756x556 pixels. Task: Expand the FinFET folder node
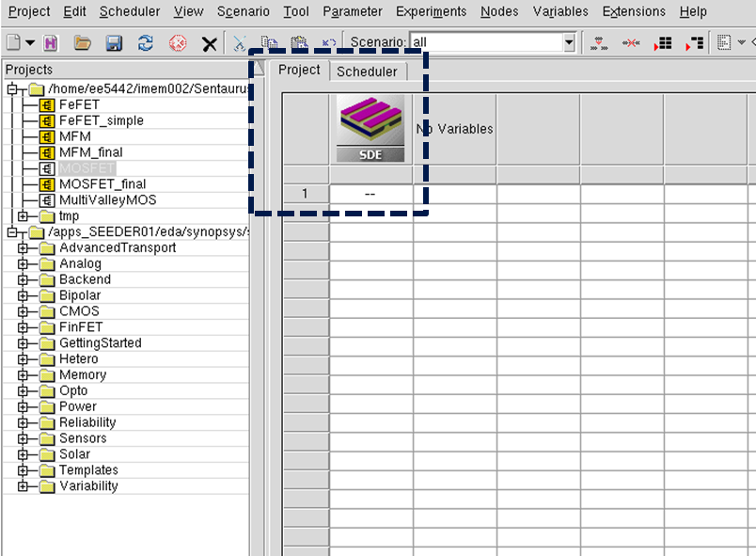pos(23,327)
